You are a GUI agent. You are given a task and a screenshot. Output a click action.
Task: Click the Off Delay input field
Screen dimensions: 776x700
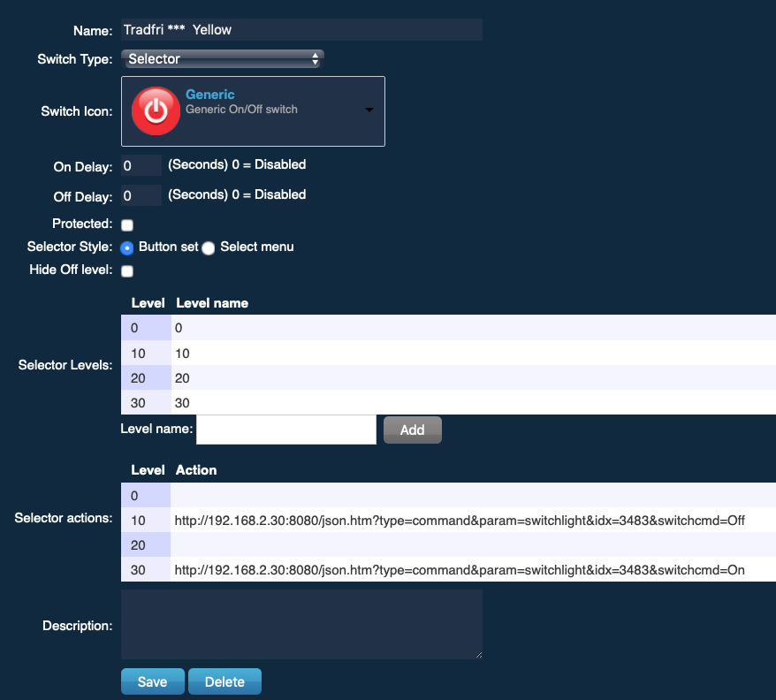[141, 195]
